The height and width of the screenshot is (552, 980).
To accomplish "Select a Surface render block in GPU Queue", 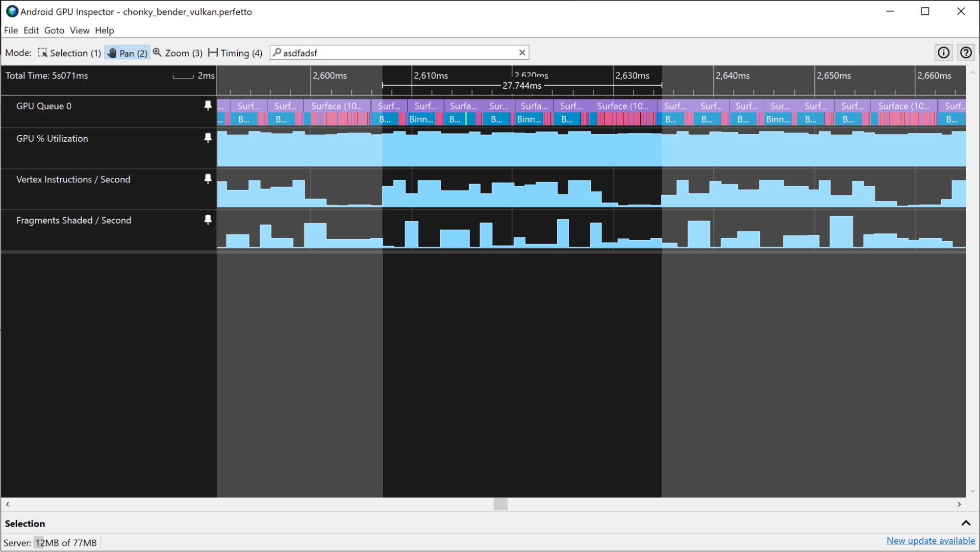I will (x=335, y=106).
